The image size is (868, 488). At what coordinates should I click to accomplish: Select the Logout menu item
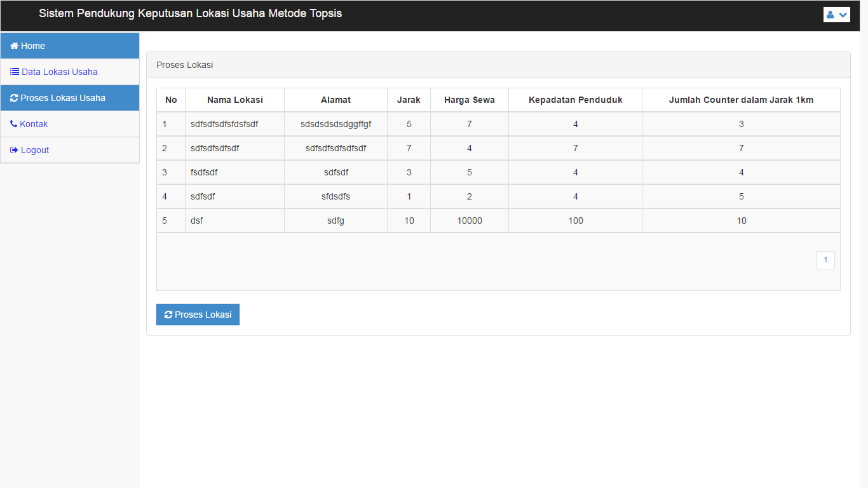70,150
